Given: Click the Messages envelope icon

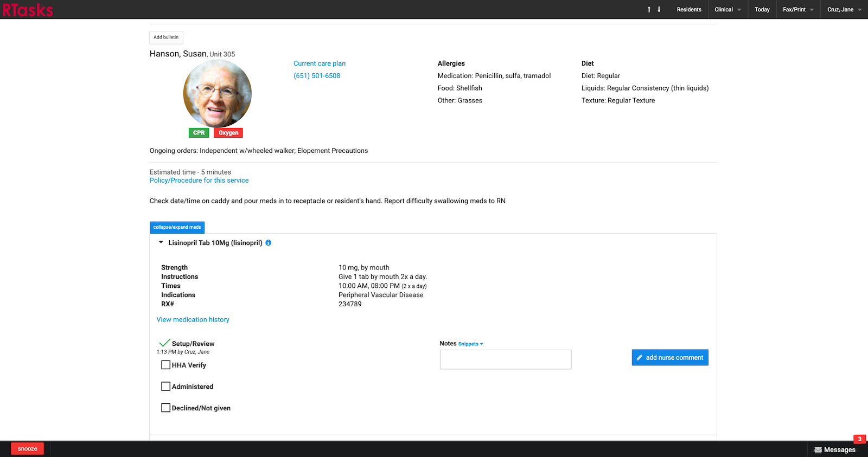Looking at the screenshot, I should coord(818,449).
